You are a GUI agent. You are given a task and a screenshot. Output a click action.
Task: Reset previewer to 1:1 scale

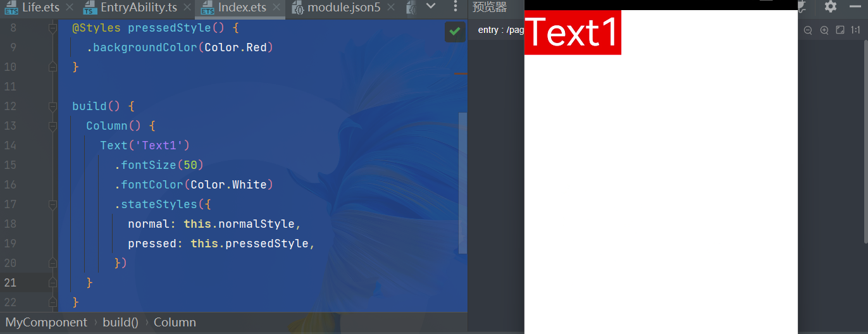point(855,30)
